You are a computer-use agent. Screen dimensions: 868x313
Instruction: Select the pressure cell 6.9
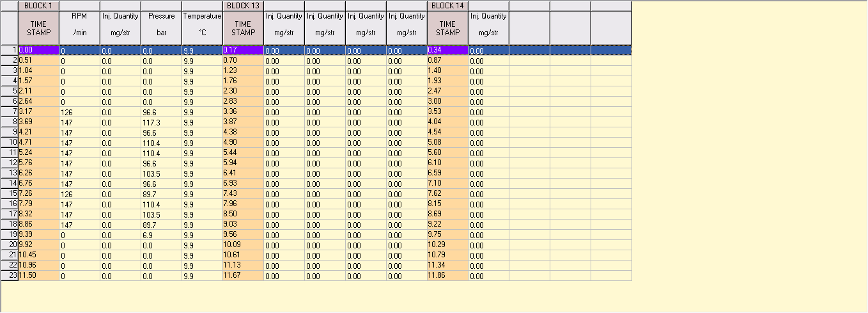[161, 234]
